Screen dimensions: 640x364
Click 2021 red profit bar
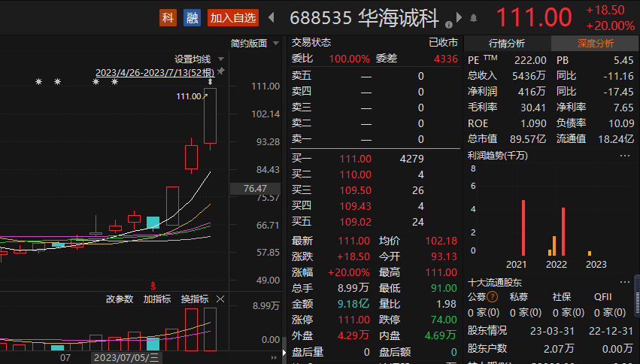pyautogui.click(x=523, y=228)
